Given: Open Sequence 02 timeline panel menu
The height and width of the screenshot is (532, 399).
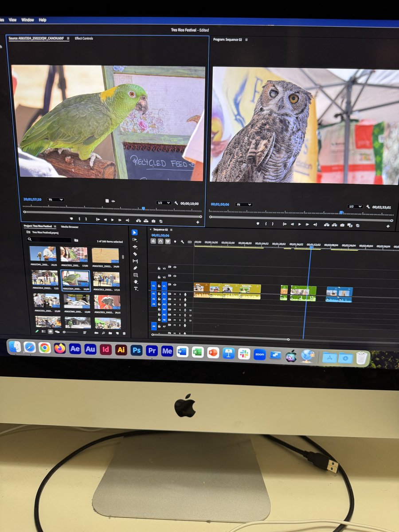Looking at the screenshot, I should click(x=171, y=230).
